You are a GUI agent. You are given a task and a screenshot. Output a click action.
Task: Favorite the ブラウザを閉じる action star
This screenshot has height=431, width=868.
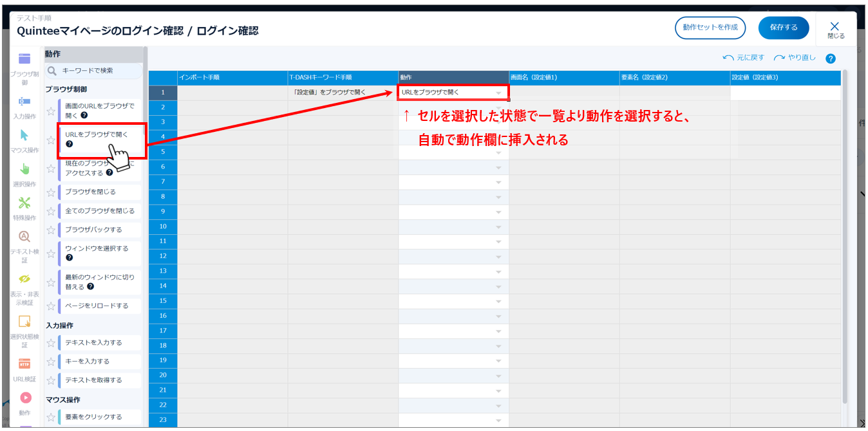click(x=51, y=192)
